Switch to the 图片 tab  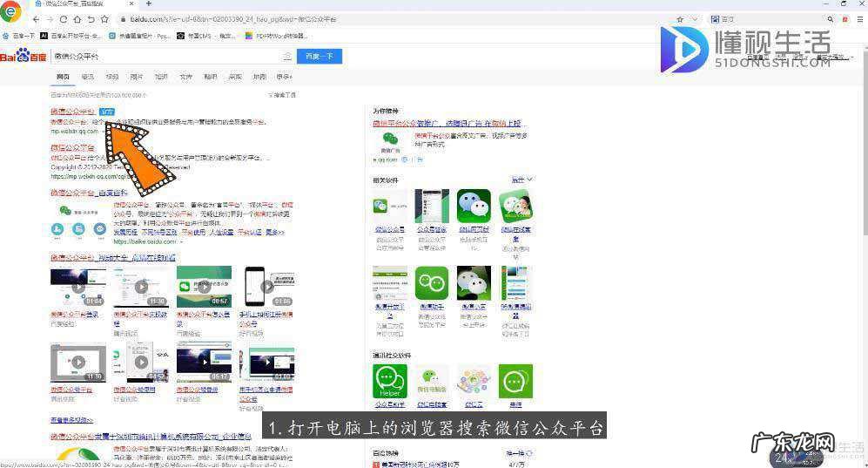pos(136,77)
